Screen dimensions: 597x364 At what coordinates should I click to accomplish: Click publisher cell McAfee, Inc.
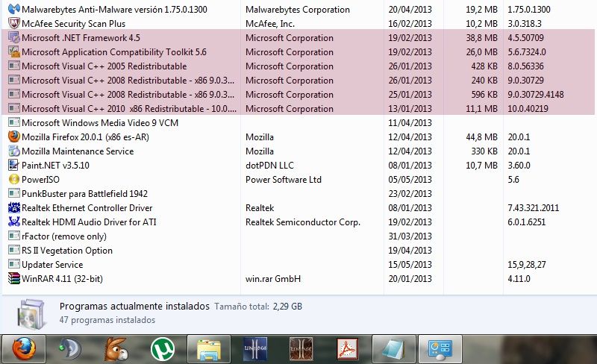point(270,24)
